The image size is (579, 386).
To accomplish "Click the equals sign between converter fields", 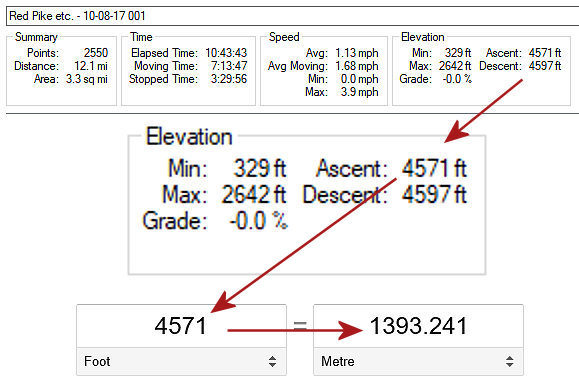I will coord(300,325).
